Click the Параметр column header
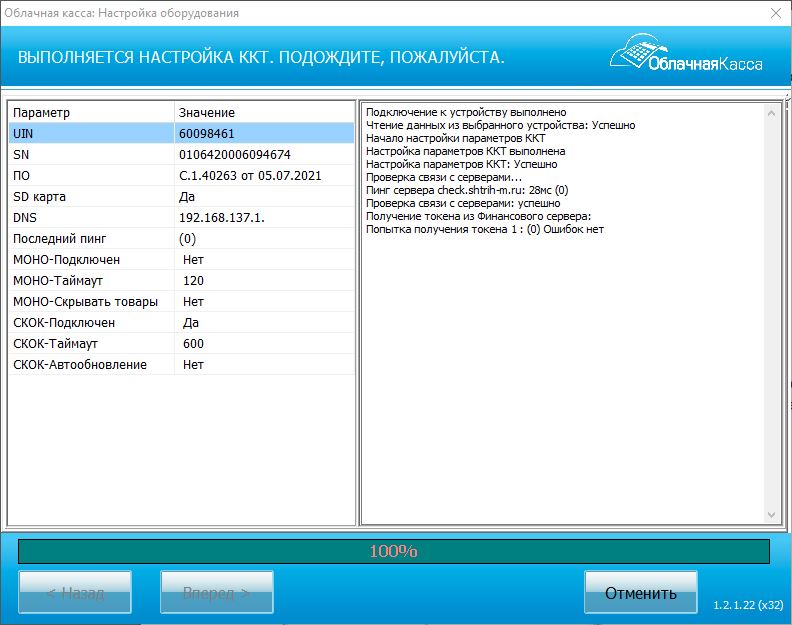Image resolution: width=792 pixels, height=625 pixels. pos(90,112)
